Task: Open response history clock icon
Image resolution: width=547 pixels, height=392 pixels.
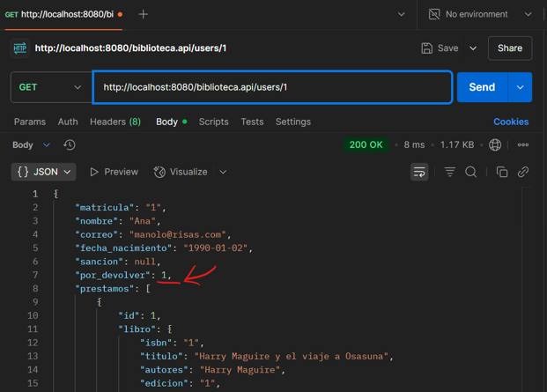Action: (69, 144)
